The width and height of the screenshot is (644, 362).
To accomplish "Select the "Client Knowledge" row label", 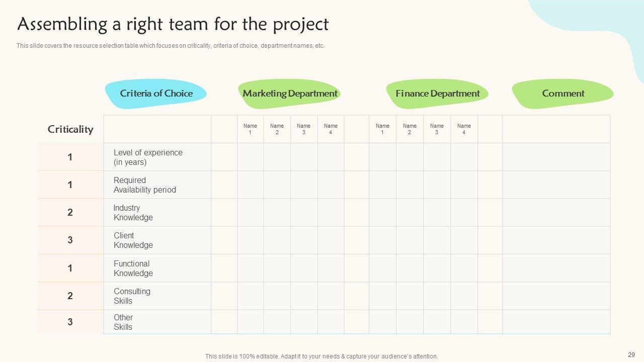I will 133,240.
